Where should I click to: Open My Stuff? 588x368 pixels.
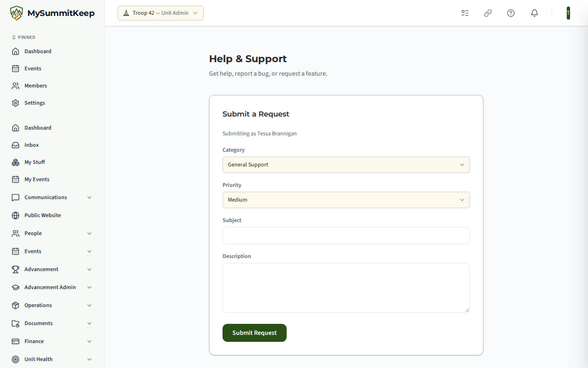pyautogui.click(x=52, y=162)
